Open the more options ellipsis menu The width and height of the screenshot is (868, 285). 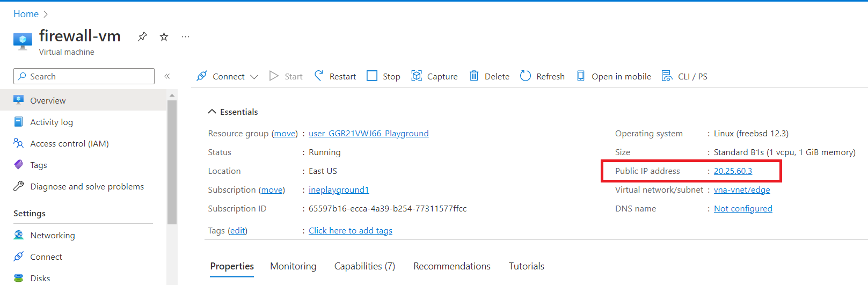coord(185,36)
